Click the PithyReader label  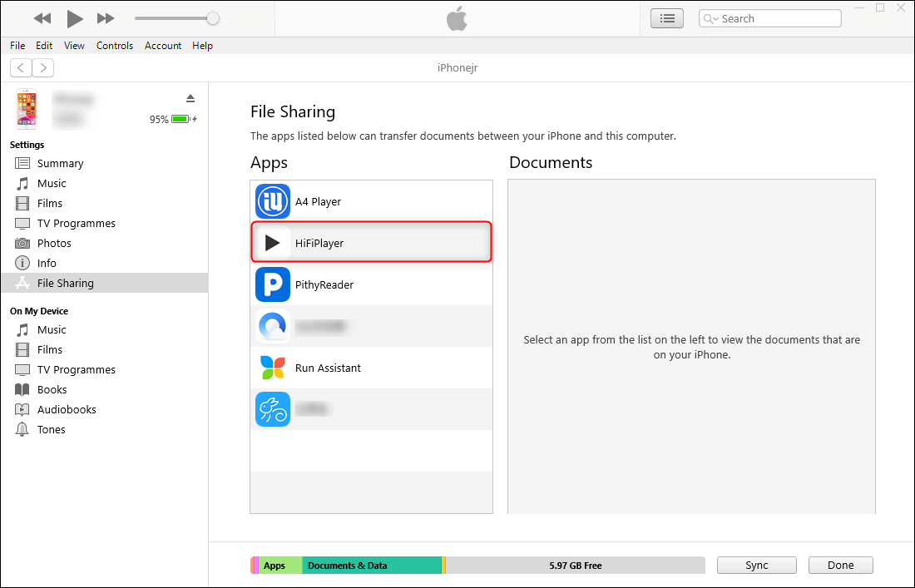click(x=324, y=284)
